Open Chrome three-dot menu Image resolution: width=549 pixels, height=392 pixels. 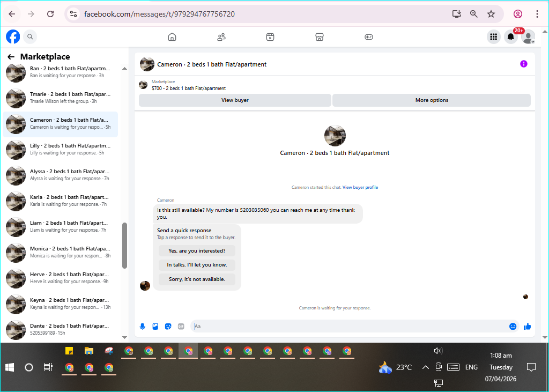pyautogui.click(x=537, y=14)
